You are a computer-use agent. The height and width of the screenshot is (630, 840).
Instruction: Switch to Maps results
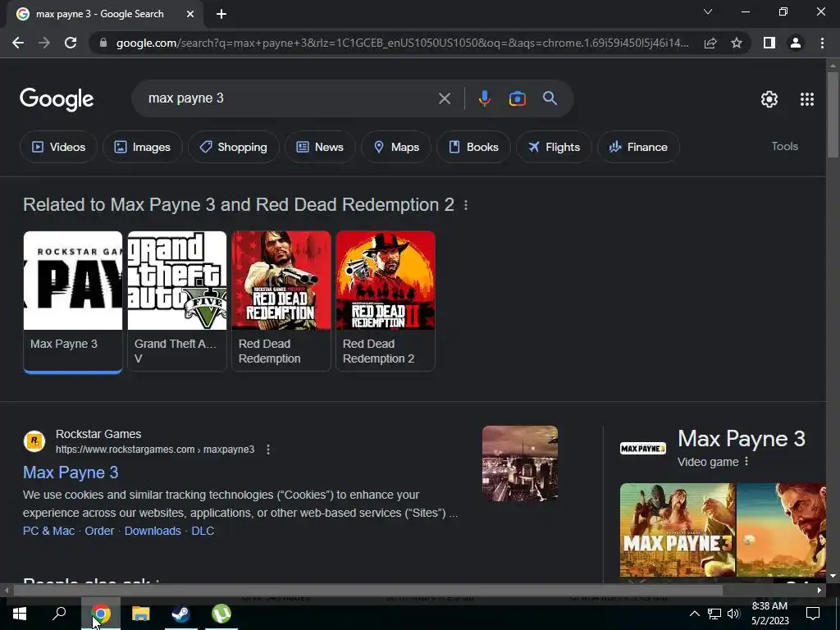[x=396, y=147]
